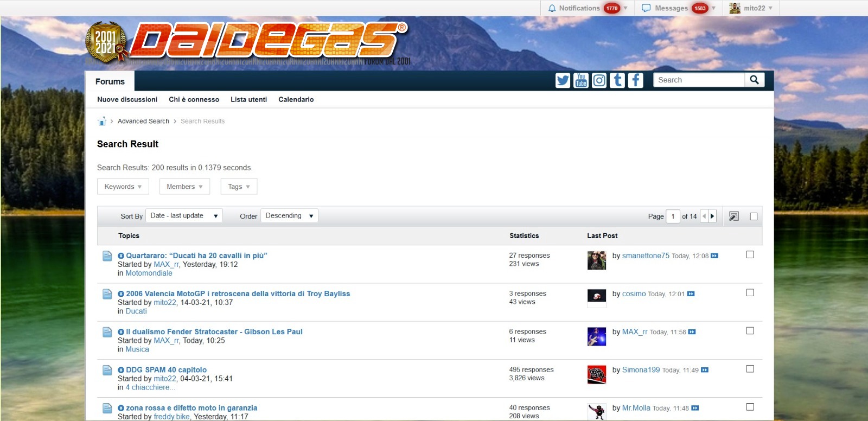This screenshot has width=868, height=421.
Task: Jump to last post by smanettone75
Action: tap(714, 256)
